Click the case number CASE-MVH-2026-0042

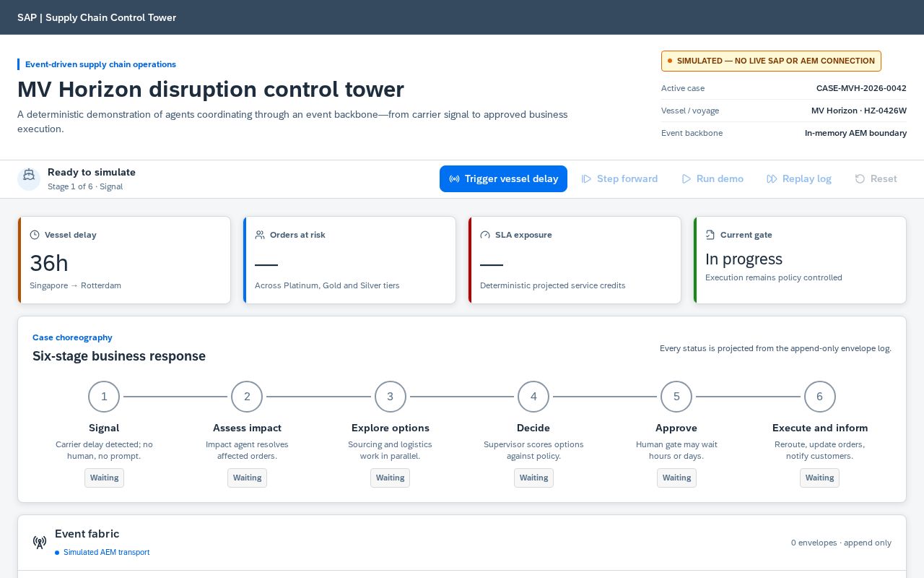pos(861,88)
